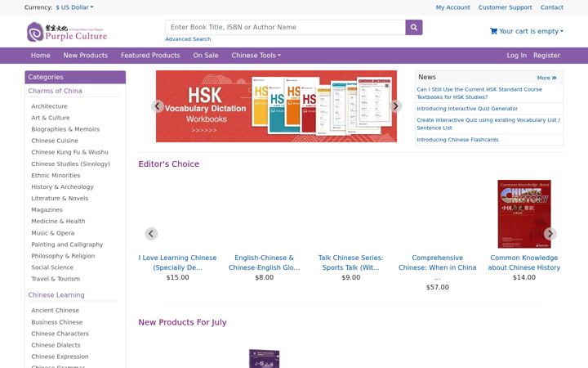The height and width of the screenshot is (368, 588).
Task: Click the Purple Culture logo
Action: click(x=67, y=32)
